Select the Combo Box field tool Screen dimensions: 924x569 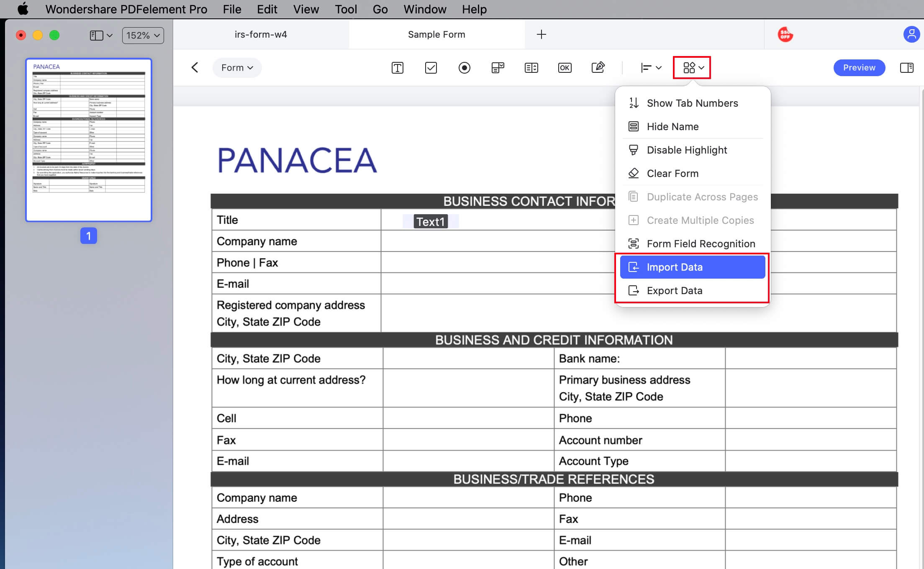[x=498, y=68]
